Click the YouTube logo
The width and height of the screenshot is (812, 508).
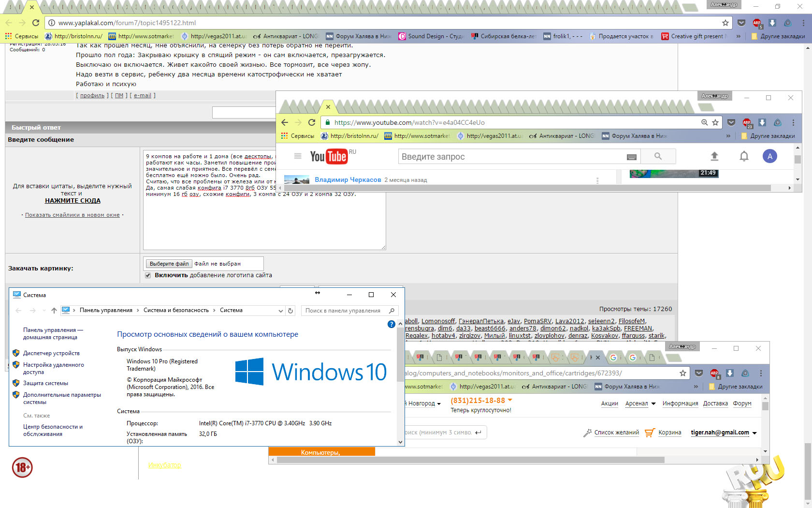[329, 156]
